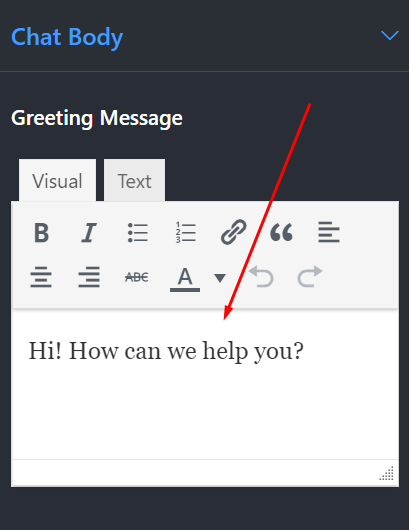
Task: Open the text color dropdown arrow
Action: pos(220,278)
